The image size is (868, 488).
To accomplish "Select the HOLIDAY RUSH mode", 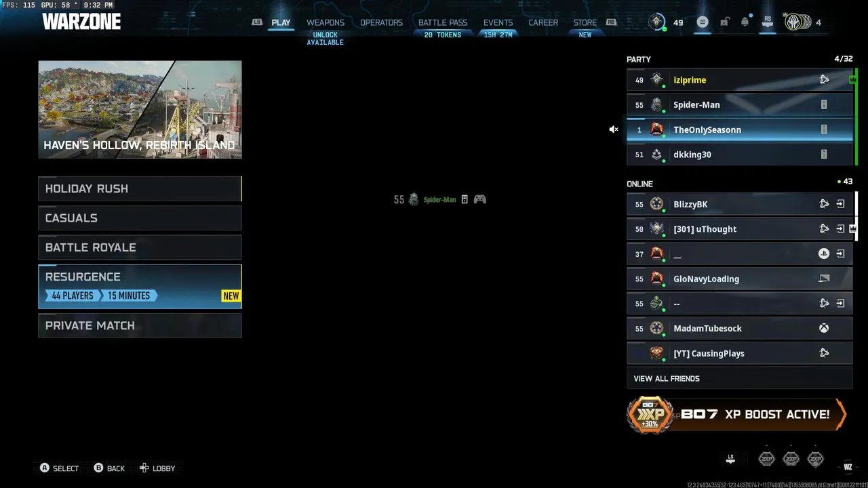I will (140, 188).
